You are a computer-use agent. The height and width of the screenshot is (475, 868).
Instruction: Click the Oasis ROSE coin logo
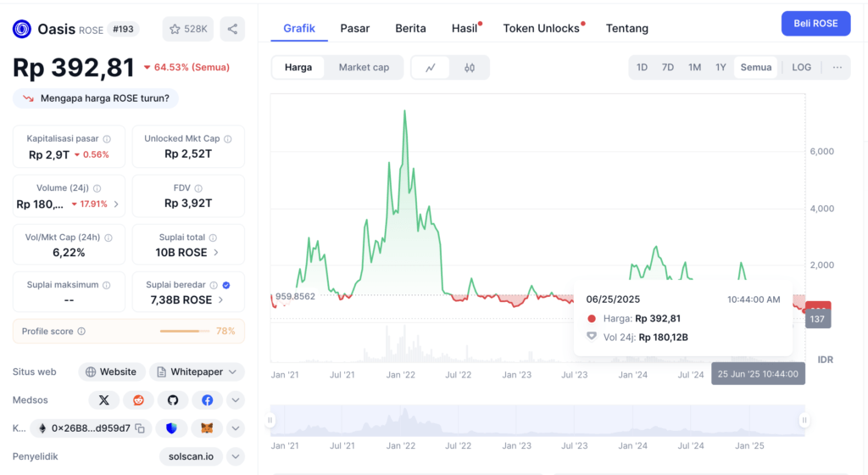coord(22,29)
